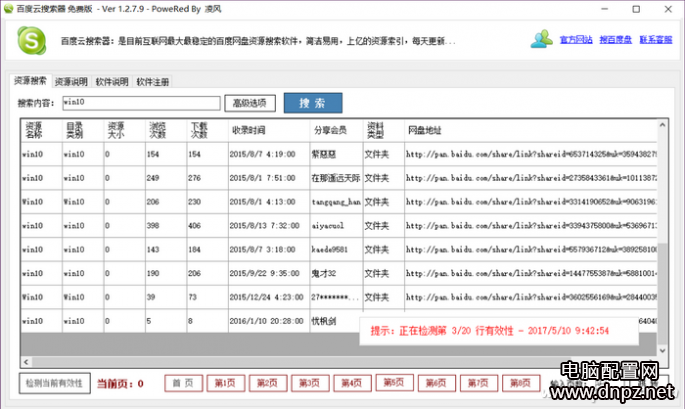Screen dimensions: 685x409
Task: Go to 第2页 page button
Action: pyautogui.click(x=268, y=383)
